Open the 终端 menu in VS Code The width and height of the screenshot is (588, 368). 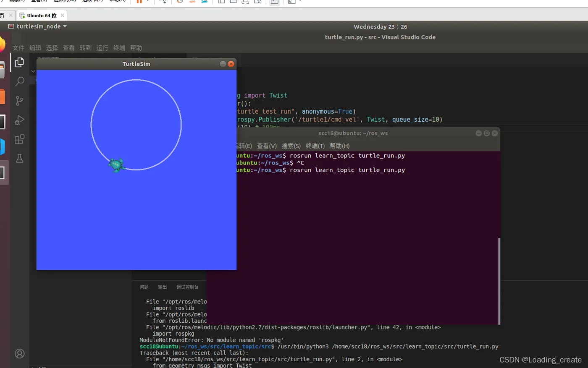click(119, 48)
